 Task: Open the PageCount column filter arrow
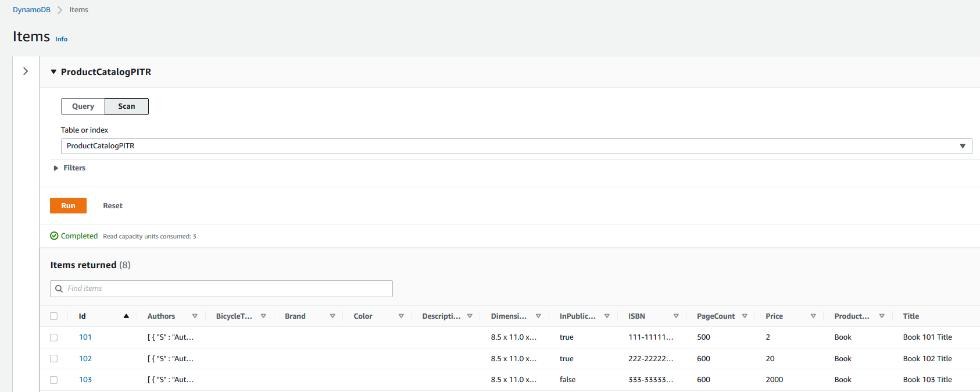click(745, 316)
